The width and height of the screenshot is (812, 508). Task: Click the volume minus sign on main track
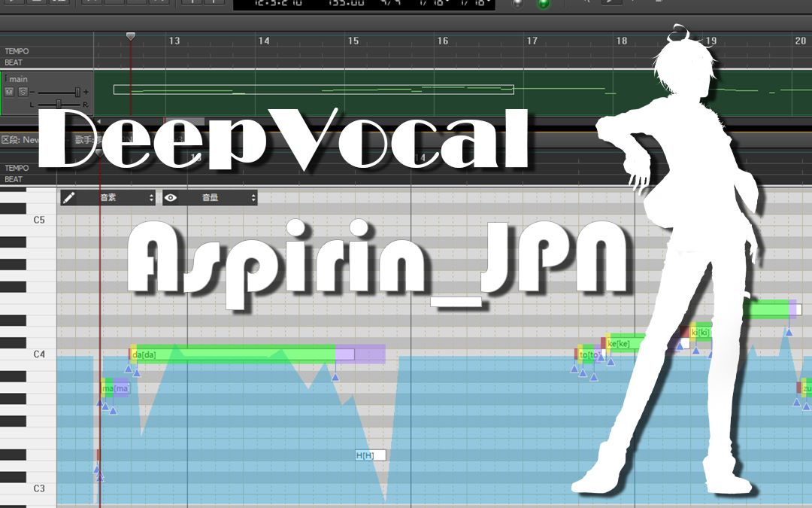(x=32, y=92)
